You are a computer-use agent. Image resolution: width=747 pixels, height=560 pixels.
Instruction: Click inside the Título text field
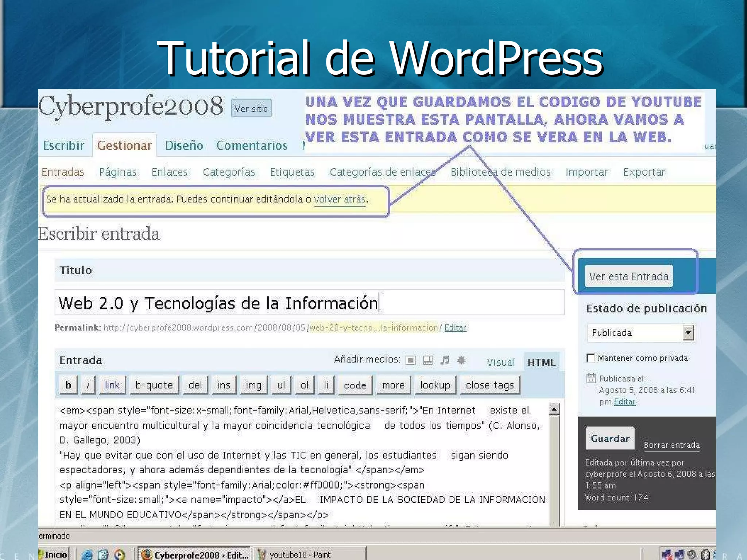309,303
